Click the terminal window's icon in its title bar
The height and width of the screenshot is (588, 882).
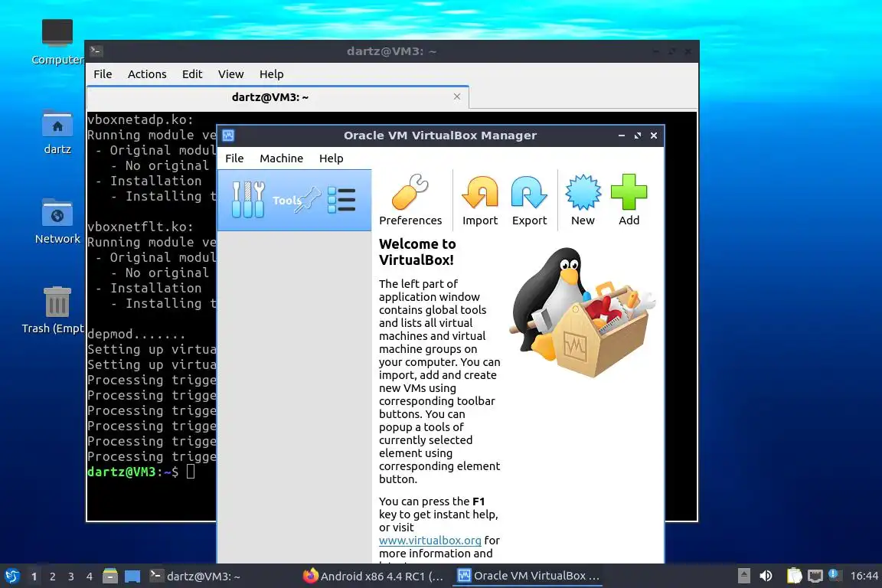pyautogui.click(x=96, y=51)
